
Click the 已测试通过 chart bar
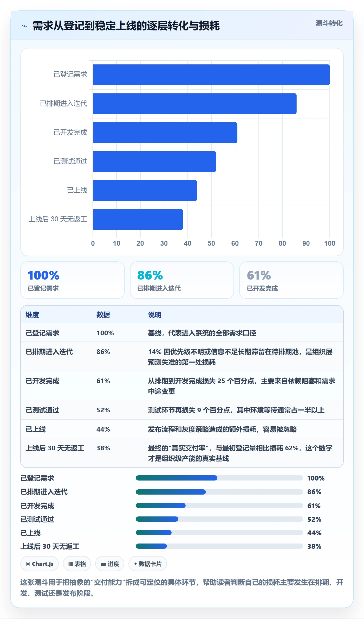click(x=154, y=161)
